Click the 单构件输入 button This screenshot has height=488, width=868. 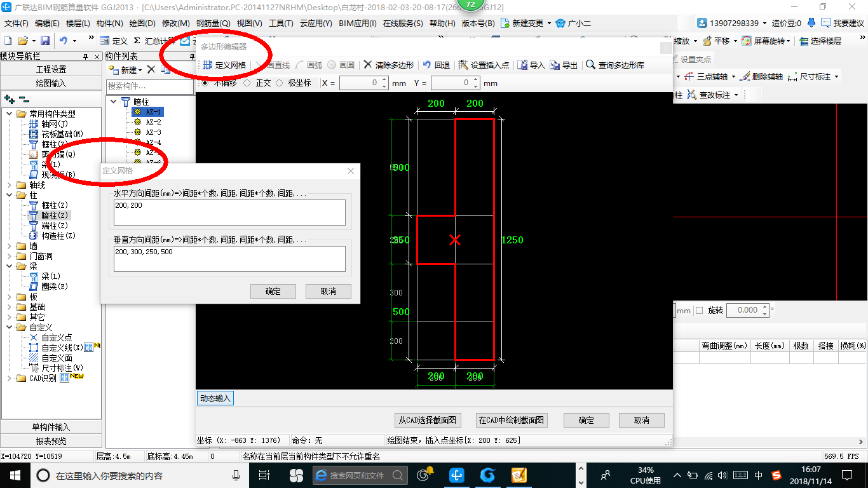click(x=51, y=427)
